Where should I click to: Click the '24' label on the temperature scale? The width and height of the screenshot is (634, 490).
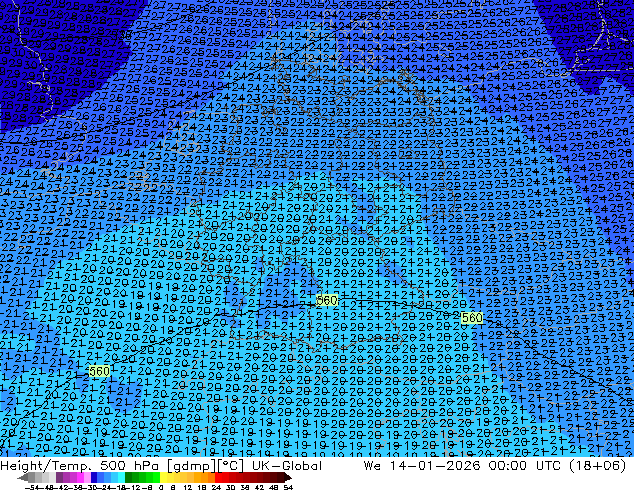(216, 487)
